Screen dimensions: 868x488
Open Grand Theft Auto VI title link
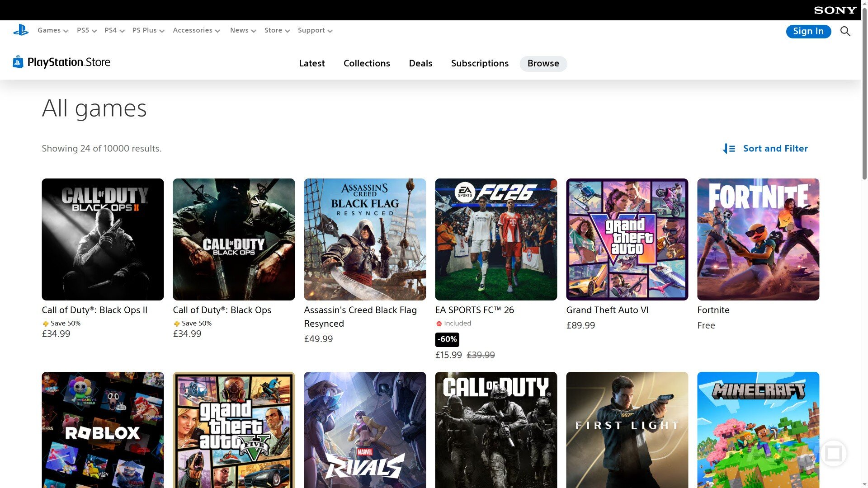(x=607, y=310)
